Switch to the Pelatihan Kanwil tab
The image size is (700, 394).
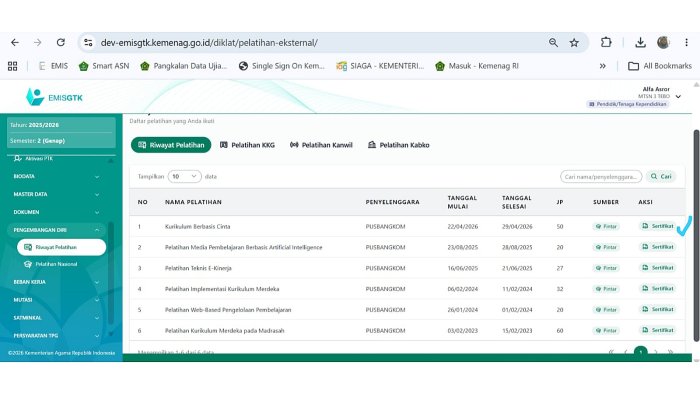coord(321,145)
